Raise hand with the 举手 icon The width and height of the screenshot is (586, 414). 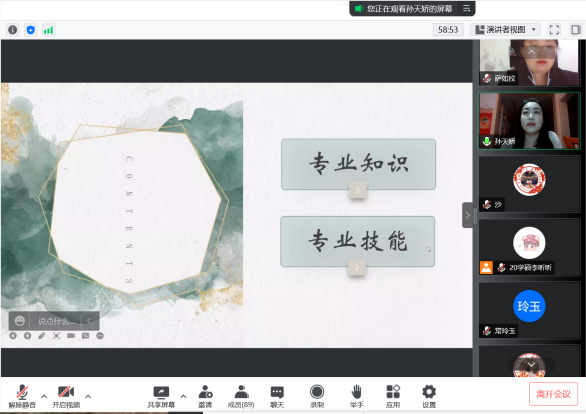point(357,396)
